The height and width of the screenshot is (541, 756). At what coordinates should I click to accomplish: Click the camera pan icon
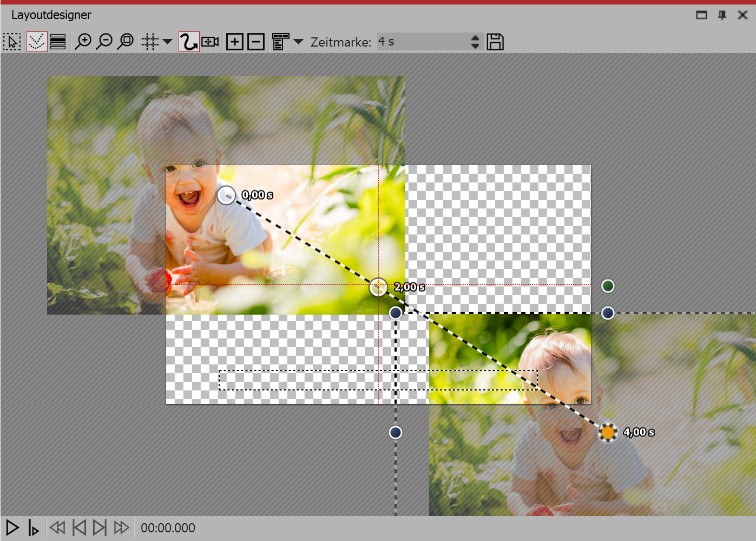pyautogui.click(x=210, y=42)
